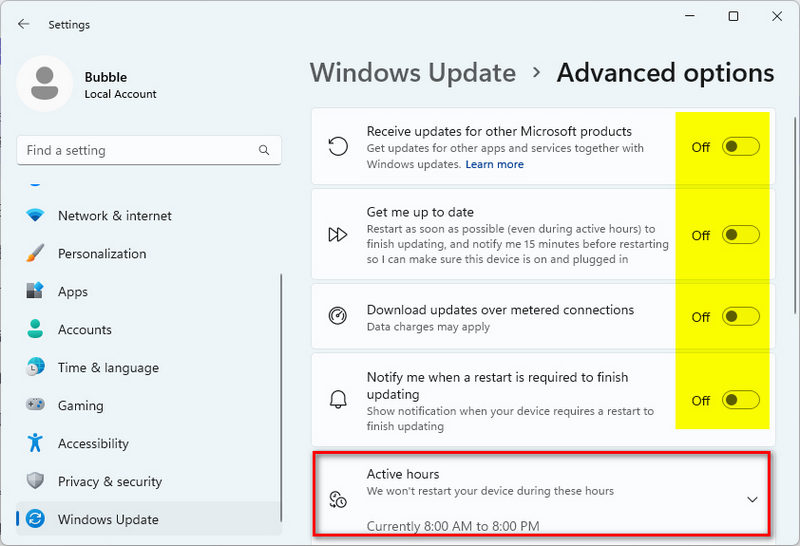Click the Privacy & security shield icon

[35, 481]
